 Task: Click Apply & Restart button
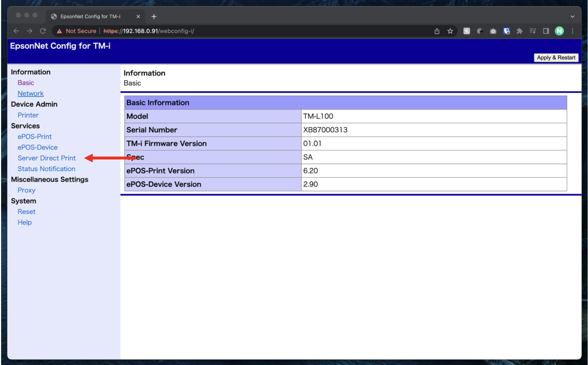[556, 57]
